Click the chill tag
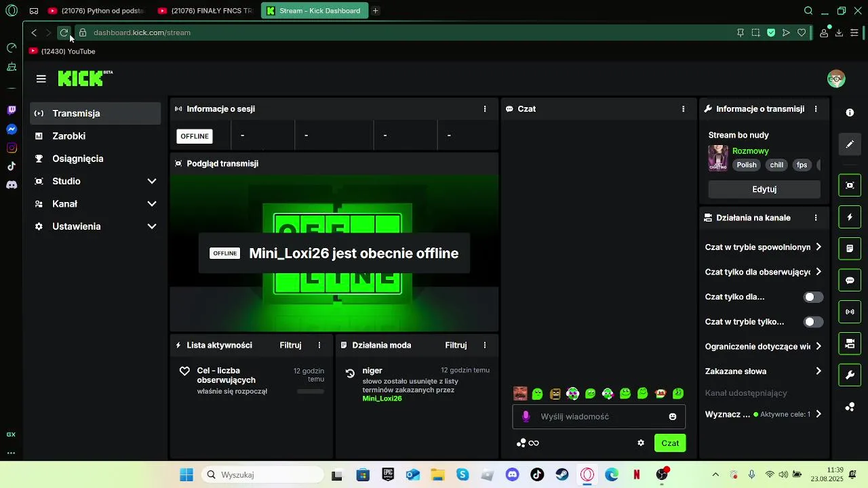The width and height of the screenshot is (868, 488). pos(776,165)
